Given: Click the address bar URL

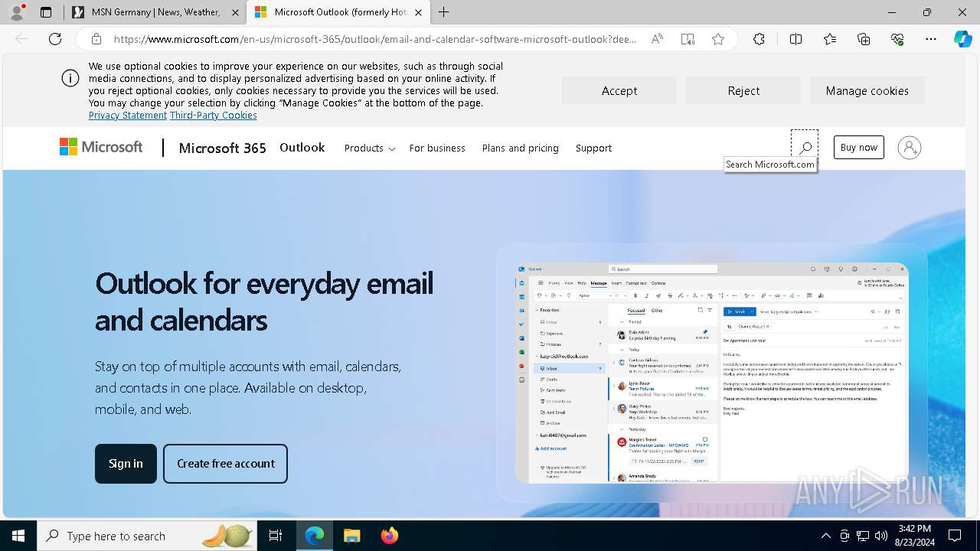Looking at the screenshot, I should (x=375, y=39).
